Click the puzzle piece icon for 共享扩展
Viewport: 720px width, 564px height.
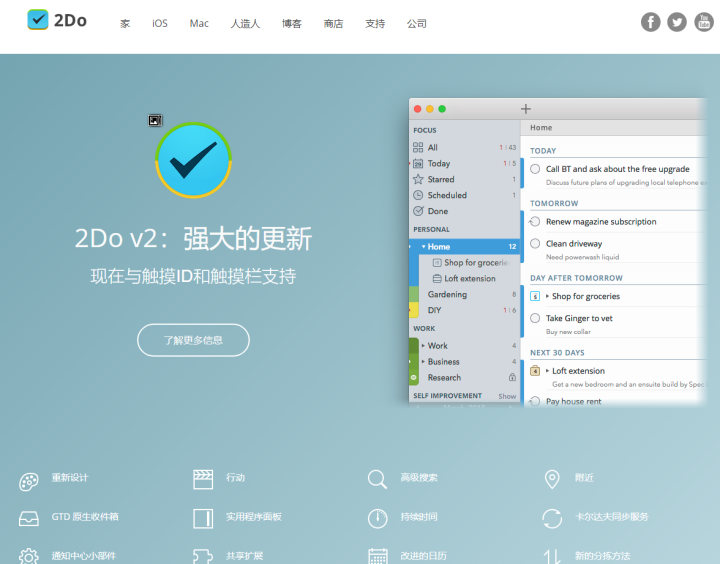pos(203,556)
